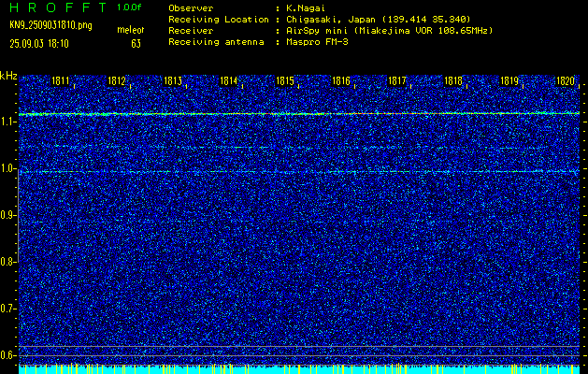Screen dimensions: 588x374
Task: Click the 1812 time marker
Action: (x=117, y=81)
